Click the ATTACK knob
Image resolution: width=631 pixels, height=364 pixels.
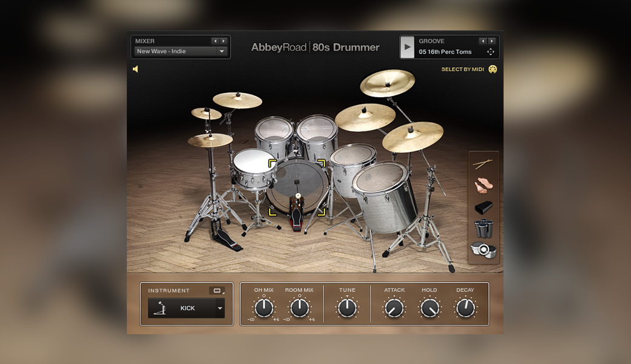(394, 309)
